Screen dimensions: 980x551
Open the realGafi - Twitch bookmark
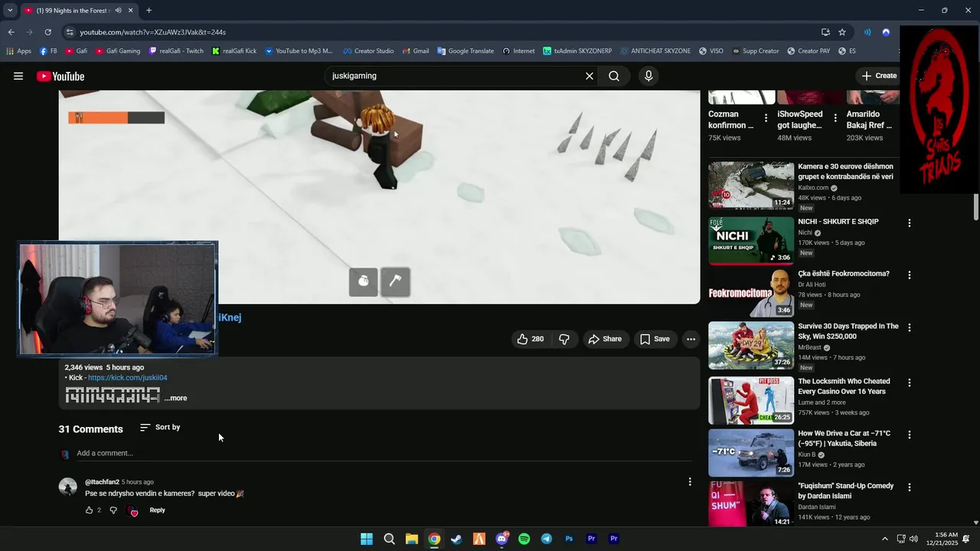pyautogui.click(x=176, y=51)
